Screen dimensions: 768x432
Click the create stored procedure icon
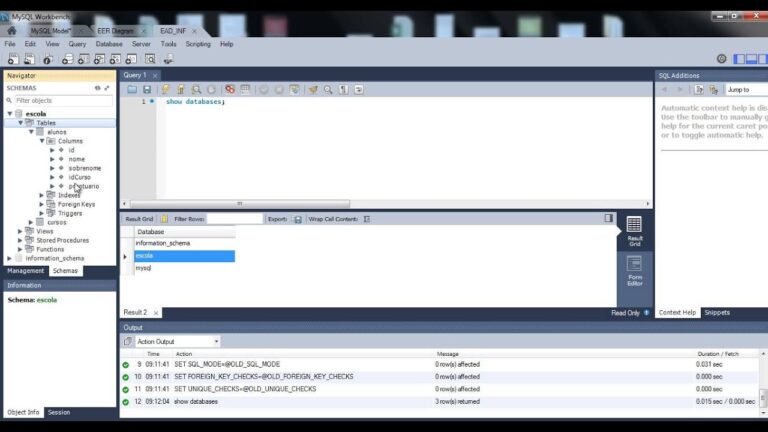[115, 59]
